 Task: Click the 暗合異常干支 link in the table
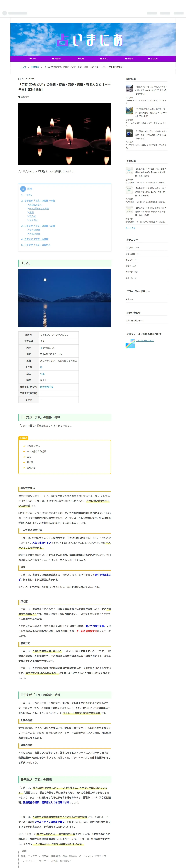click(47, 387)
